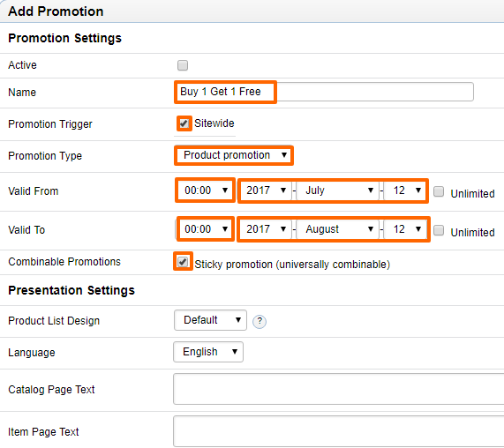Click the promotion Name text field

click(x=324, y=92)
